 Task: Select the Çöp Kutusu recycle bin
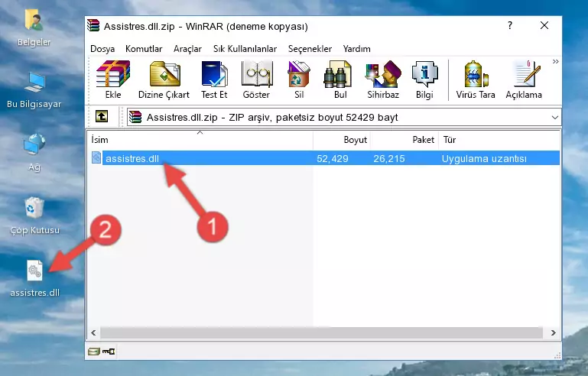tap(34, 216)
